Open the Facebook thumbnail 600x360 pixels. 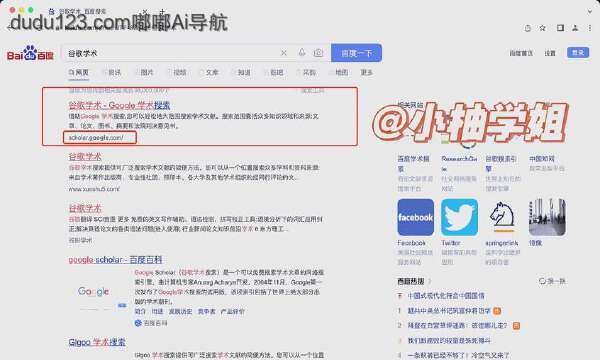click(x=416, y=217)
